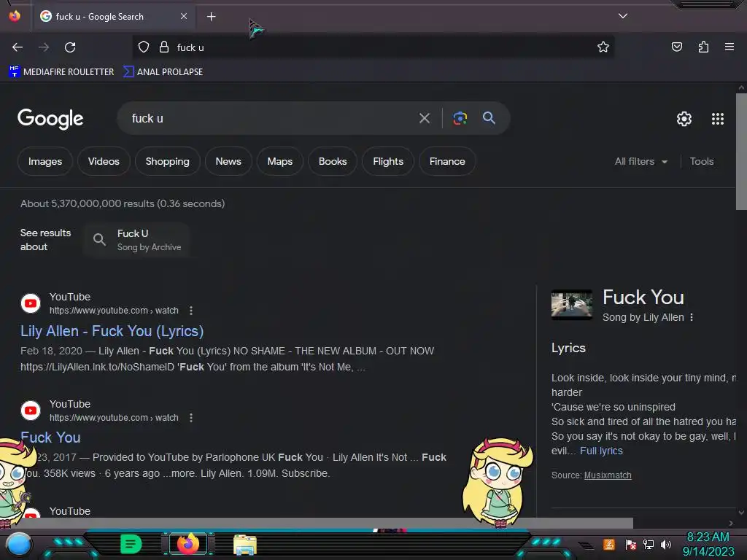The image size is (747, 560).
Task: Bookmark this page with the star
Action: click(x=603, y=47)
